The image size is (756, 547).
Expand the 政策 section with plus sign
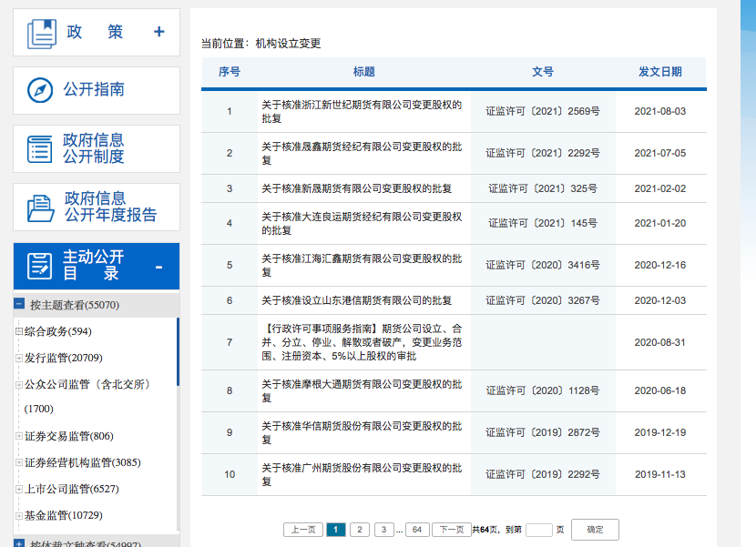pyautogui.click(x=159, y=32)
